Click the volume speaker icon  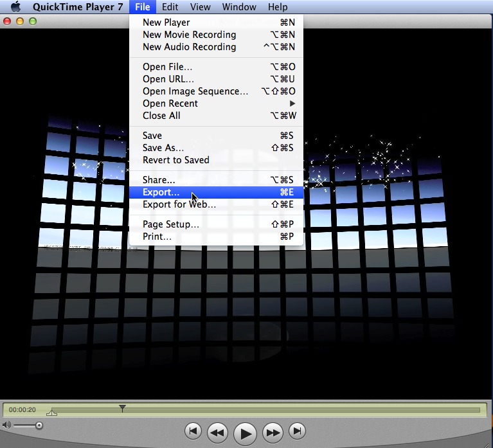pos(6,426)
